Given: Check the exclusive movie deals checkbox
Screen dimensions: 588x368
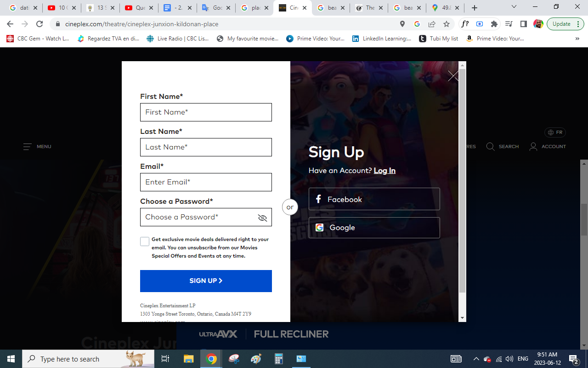Looking at the screenshot, I should 145,241.
